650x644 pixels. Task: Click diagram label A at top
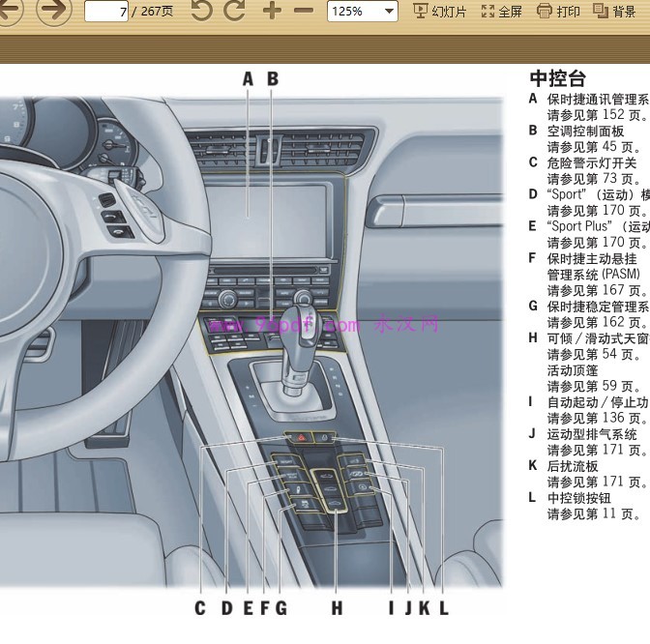[x=248, y=78]
